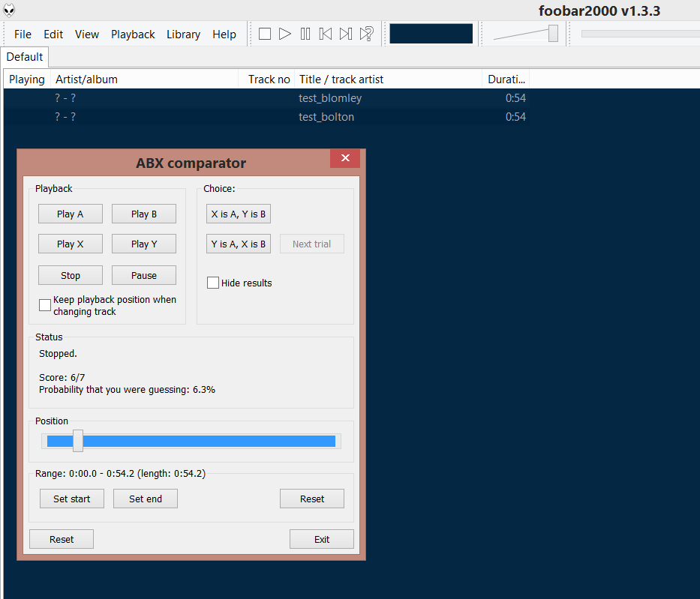Viewport: 700px width, 599px height.
Task: Open the Help menu
Action: (x=224, y=34)
